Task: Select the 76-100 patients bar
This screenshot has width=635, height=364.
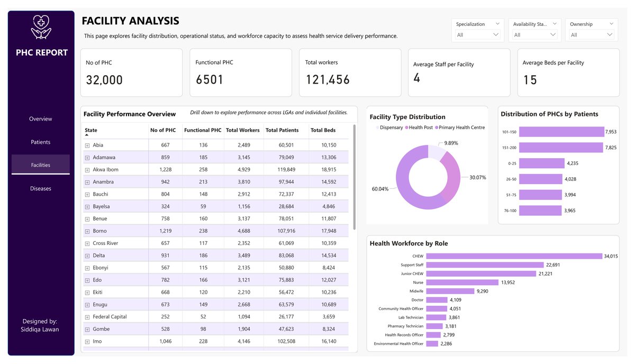Action: 540,211
